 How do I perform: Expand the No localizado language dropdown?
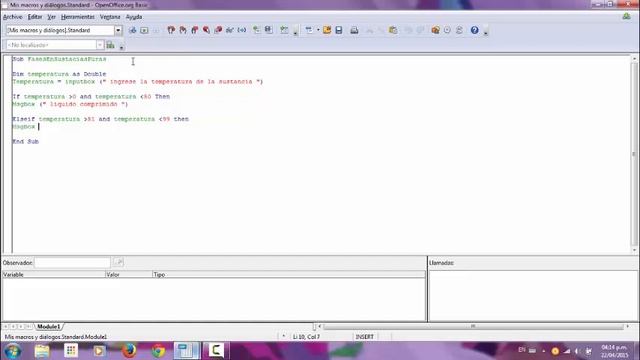(100, 45)
